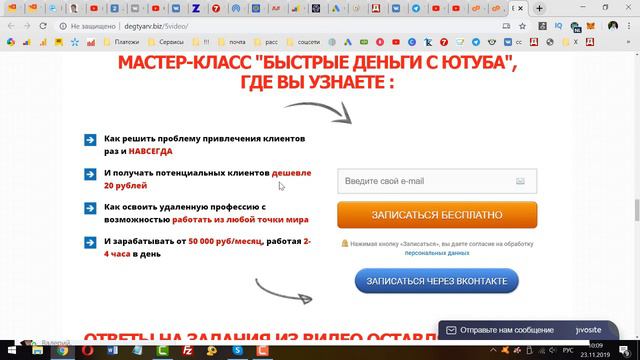Launch Opera from the taskbar
The height and width of the screenshot is (360, 640).
pos(87,351)
